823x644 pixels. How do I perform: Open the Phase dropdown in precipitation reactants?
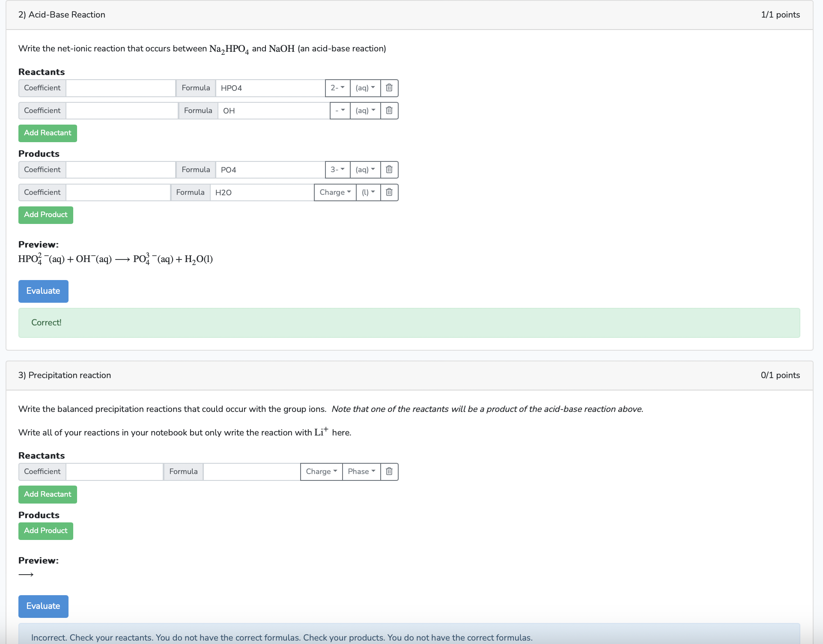(x=361, y=471)
